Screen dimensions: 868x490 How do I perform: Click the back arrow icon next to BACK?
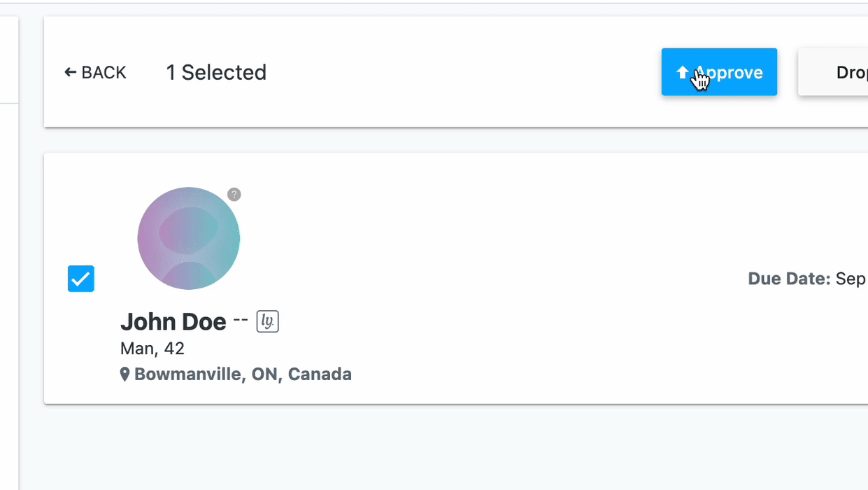coord(70,72)
